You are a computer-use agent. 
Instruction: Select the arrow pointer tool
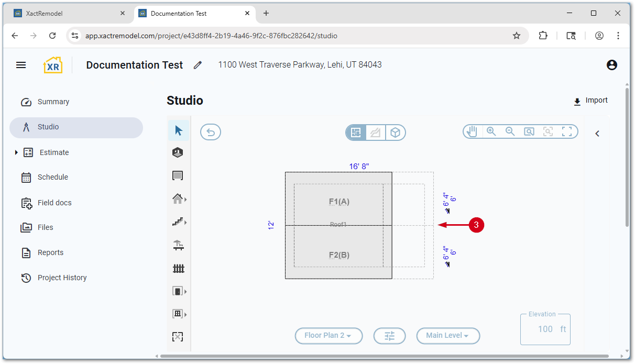click(x=179, y=130)
